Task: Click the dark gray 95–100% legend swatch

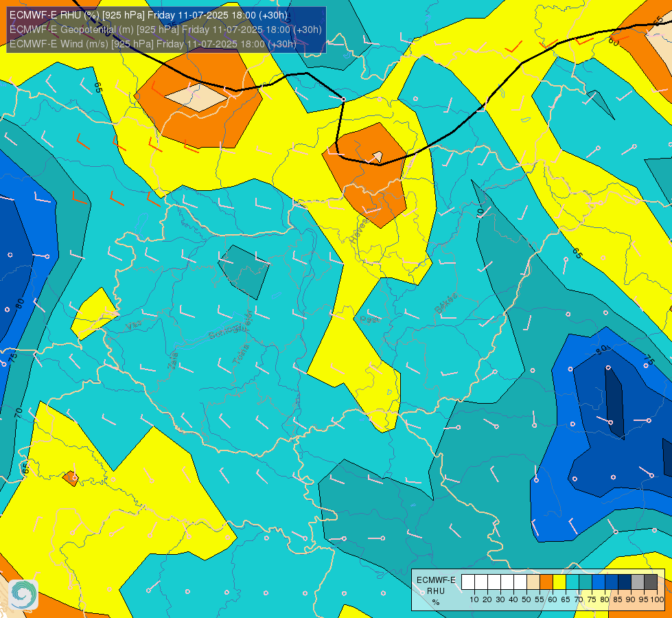Action: coord(651,582)
